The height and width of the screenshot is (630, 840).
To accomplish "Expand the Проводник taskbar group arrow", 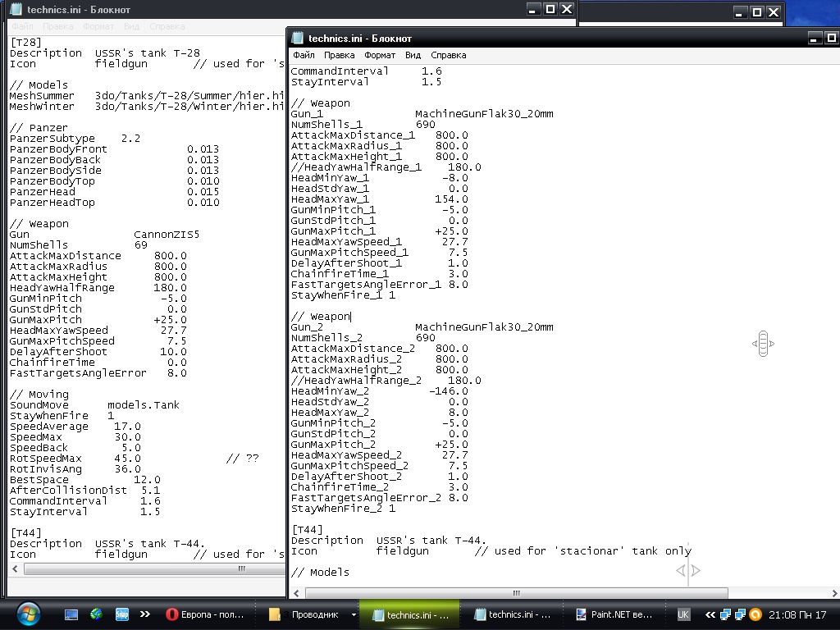I will point(354,614).
